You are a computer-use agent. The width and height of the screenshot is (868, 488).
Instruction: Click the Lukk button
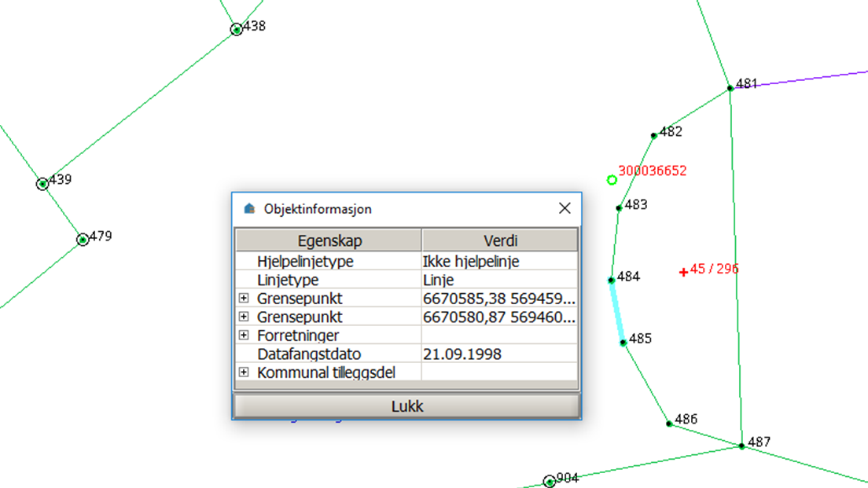pos(406,406)
